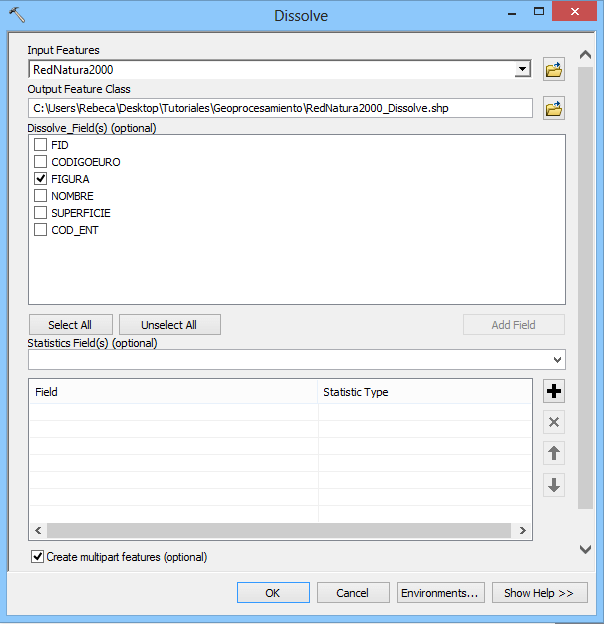Move statistics row down arrow
The height and width of the screenshot is (624, 604).
pyautogui.click(x=554, y=485)
